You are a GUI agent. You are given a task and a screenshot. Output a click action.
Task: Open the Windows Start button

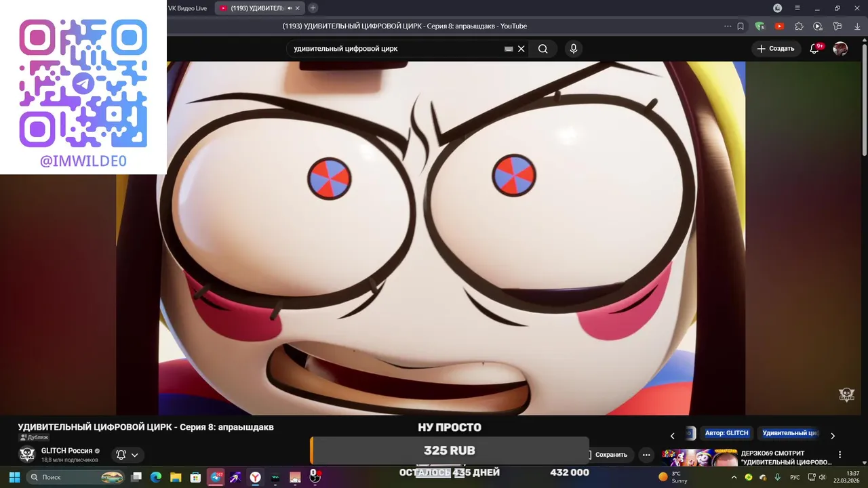14,477
